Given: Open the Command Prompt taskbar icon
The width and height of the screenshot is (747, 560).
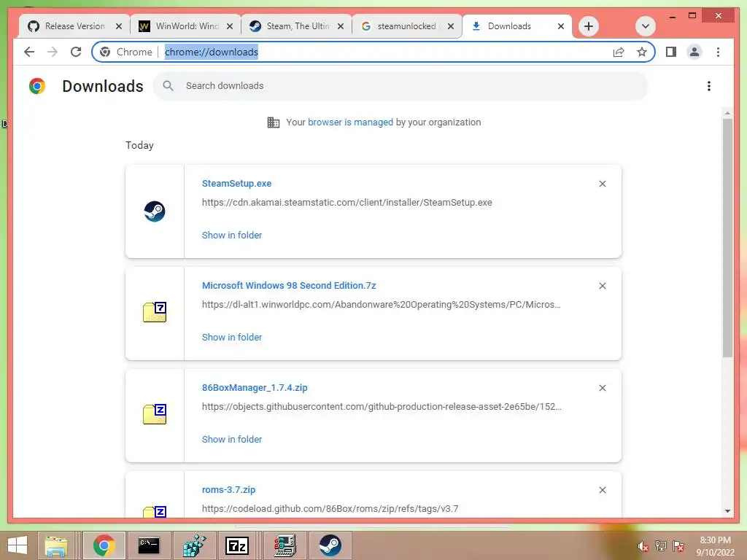Looking at the screenshot, I should pyautogui.click(x=149, y=545).
